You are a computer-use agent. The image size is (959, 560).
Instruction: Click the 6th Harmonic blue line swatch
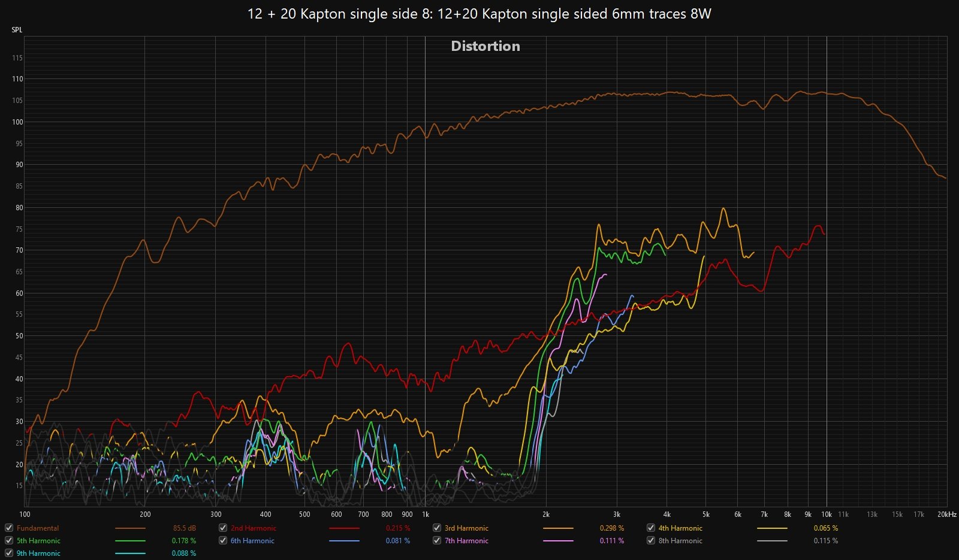344,541
